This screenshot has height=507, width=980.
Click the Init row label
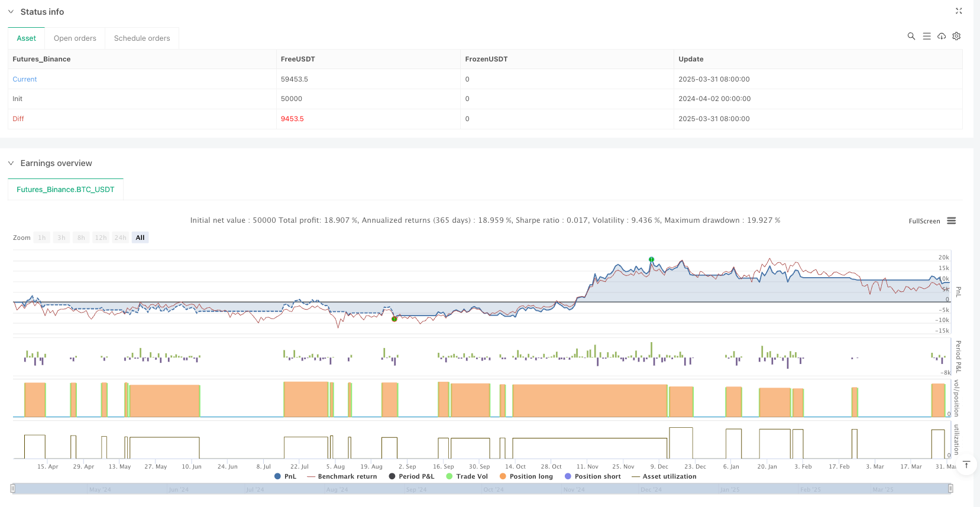pyautogui.click(x=18, y=99)
